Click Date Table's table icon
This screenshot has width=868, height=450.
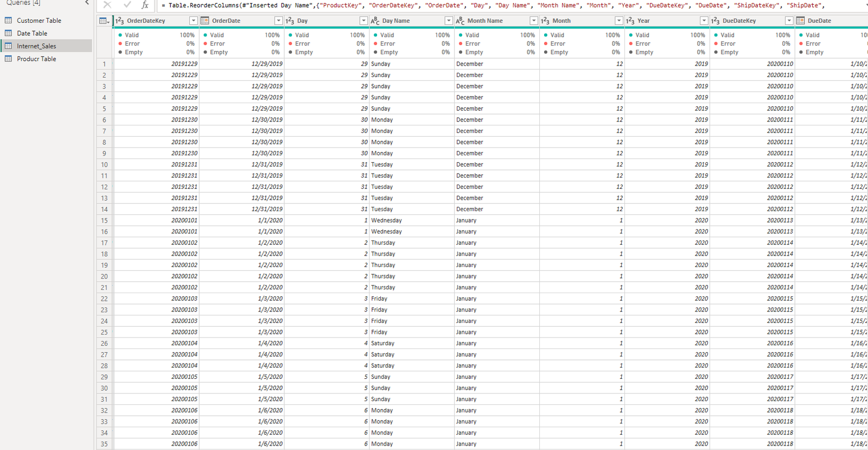[x=8, y=33]
